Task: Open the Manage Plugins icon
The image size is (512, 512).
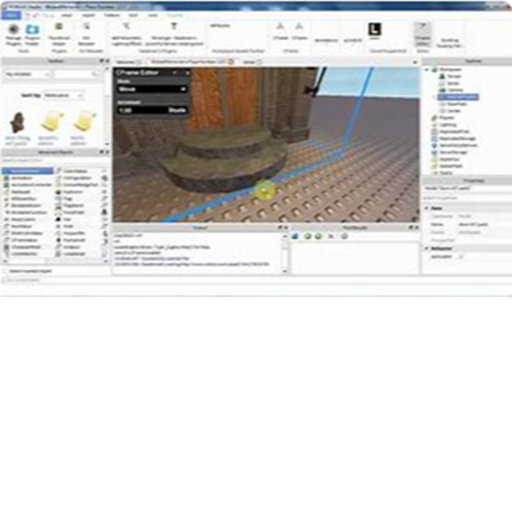Action: (x=14, y=34)
